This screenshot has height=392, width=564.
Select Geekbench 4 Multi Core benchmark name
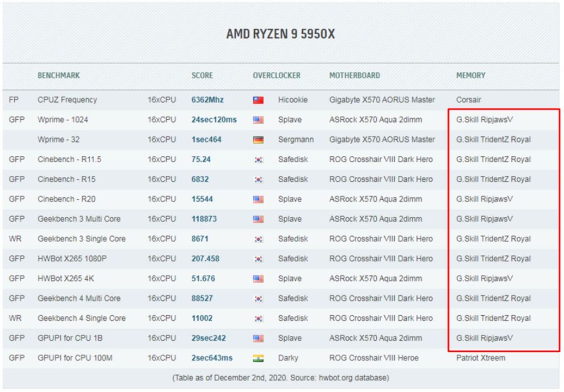[79, 299]
